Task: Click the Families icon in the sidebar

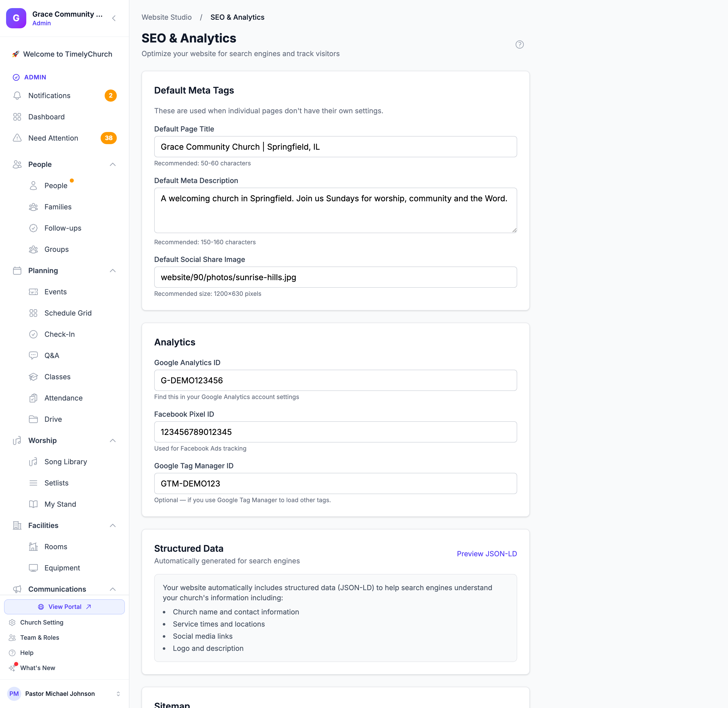Action: pos(33,207)
